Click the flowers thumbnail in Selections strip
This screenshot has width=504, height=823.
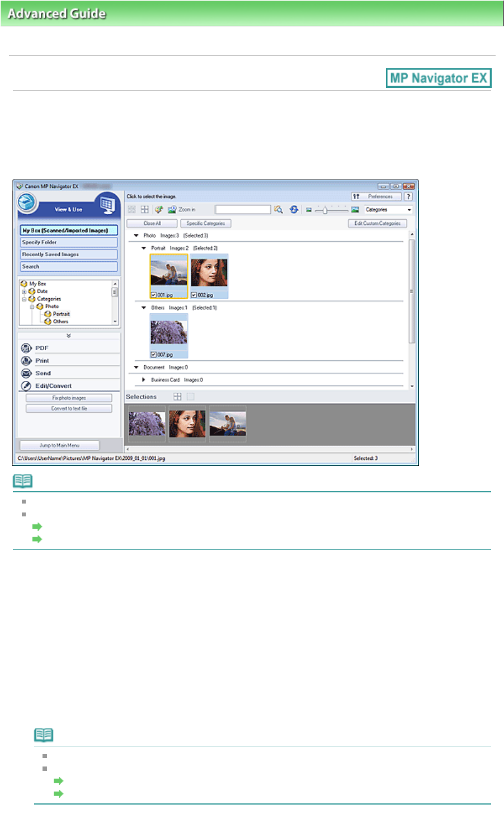(147, 424)
